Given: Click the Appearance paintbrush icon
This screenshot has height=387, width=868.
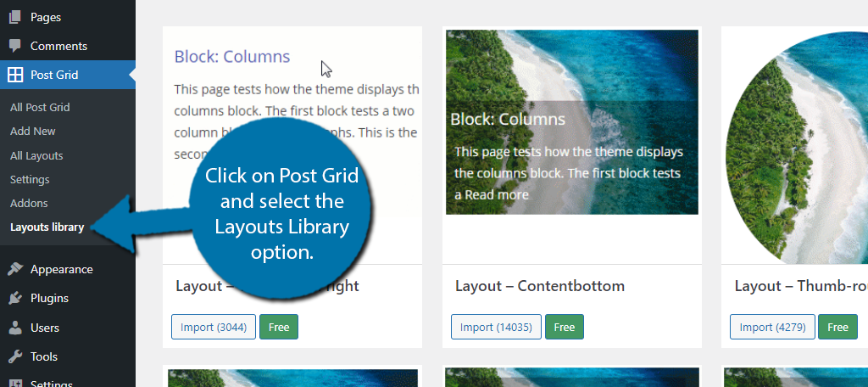Looking at the screenshot, I should (x=15, y=270).
